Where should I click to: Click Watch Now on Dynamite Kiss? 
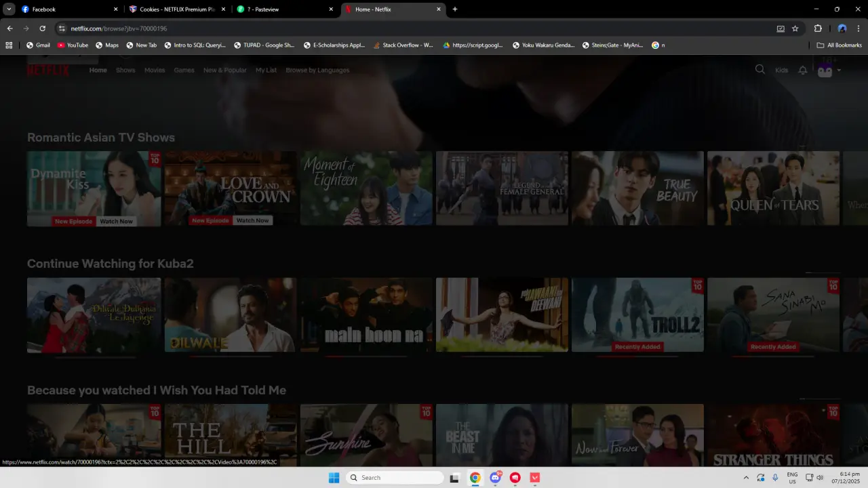click(117, 221)
